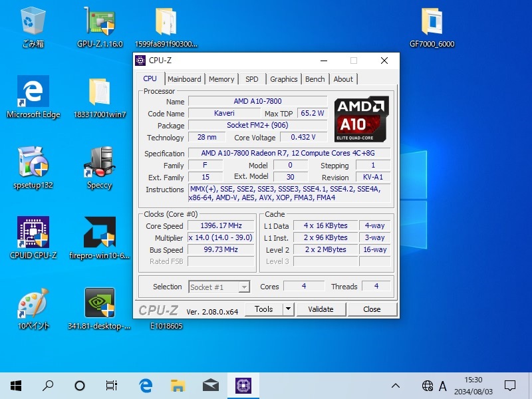Screen dimensions: 532x399
Task: Click the CPU-Z taskbar button
Action: point(243,386)
